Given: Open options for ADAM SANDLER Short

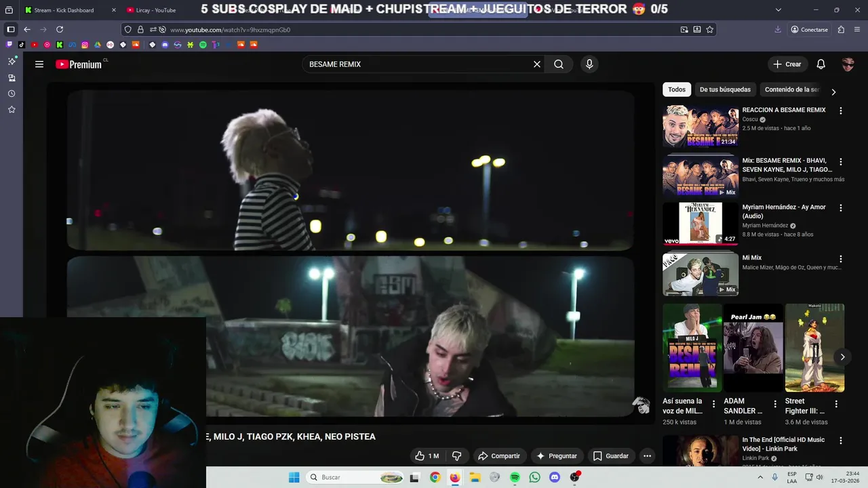Looking at the screenshot, I should [775, 404].
